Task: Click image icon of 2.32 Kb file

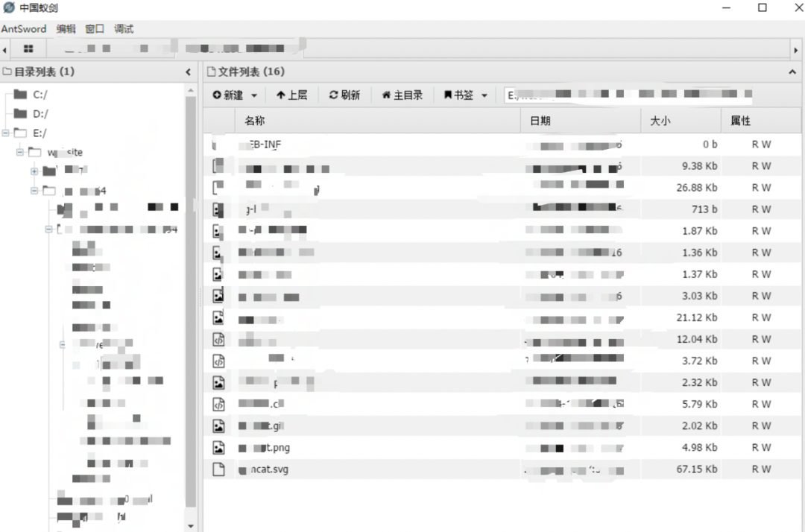Action: (218, 383)
